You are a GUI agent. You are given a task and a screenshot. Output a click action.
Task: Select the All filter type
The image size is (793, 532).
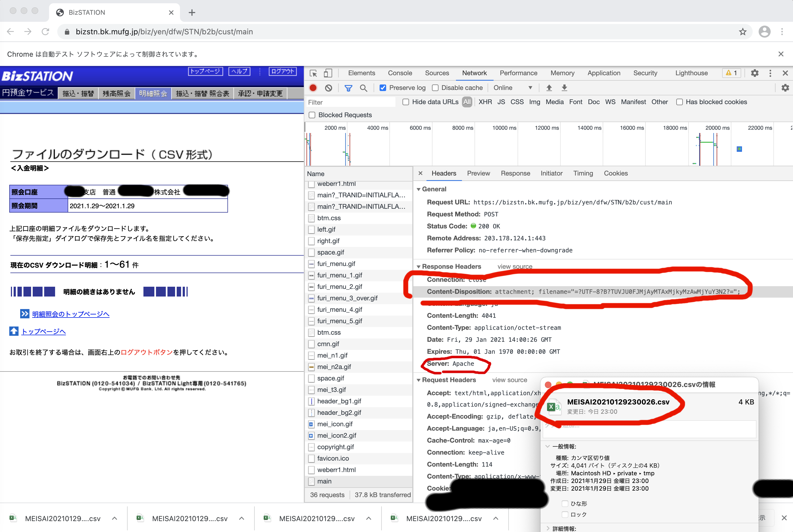467,102
